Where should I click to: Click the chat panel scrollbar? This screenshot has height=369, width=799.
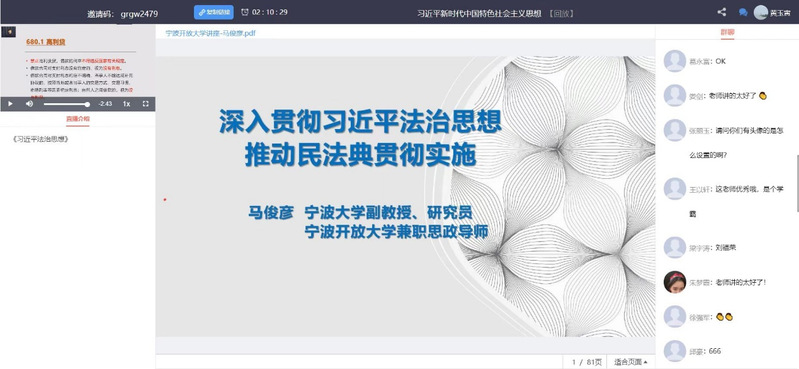(x=797, y=182)
